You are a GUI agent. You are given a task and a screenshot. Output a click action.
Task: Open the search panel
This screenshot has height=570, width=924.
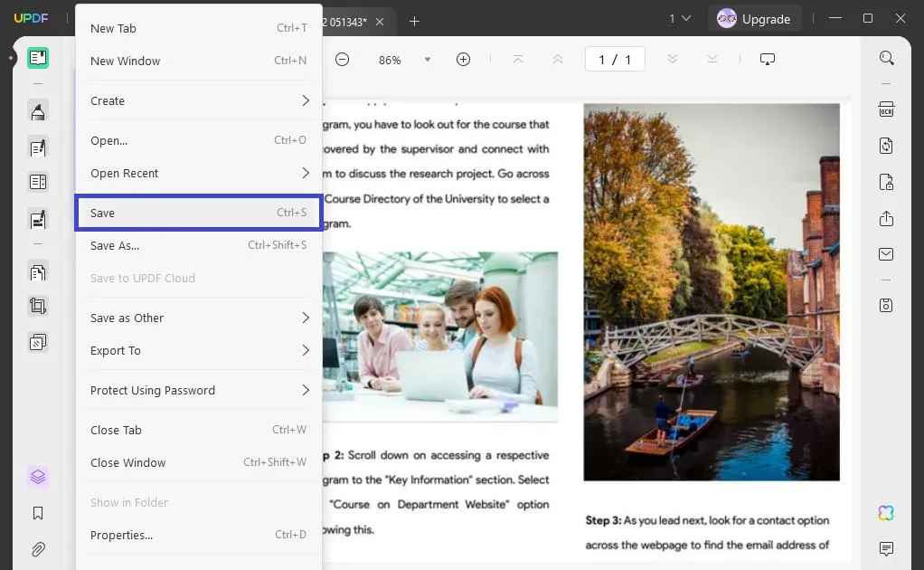coord(886,57)
